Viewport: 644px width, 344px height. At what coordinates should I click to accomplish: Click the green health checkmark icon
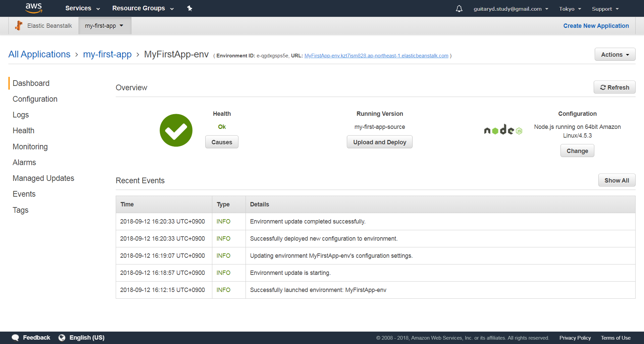click(x=176, y=130)
